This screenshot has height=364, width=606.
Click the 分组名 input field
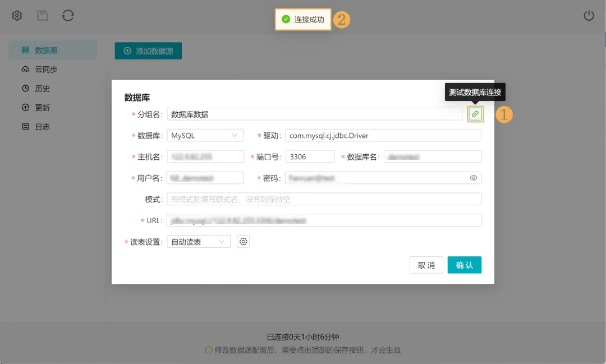tap(314, 114)
